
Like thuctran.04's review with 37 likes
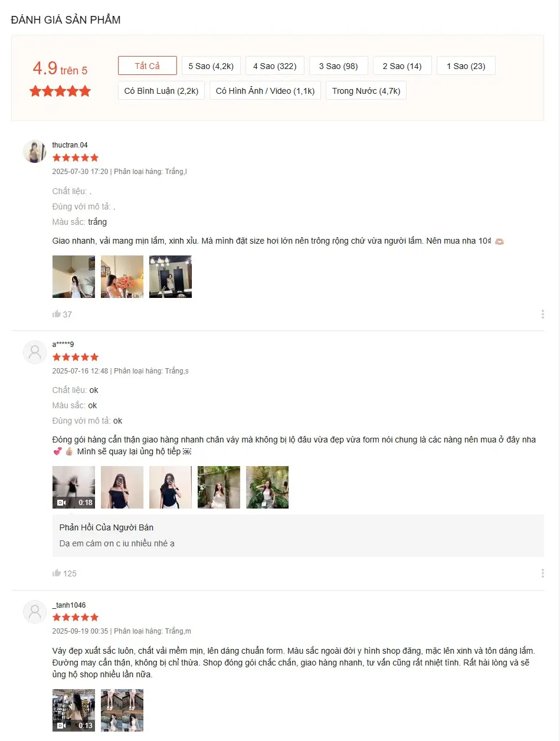click(x=57, y=314)
